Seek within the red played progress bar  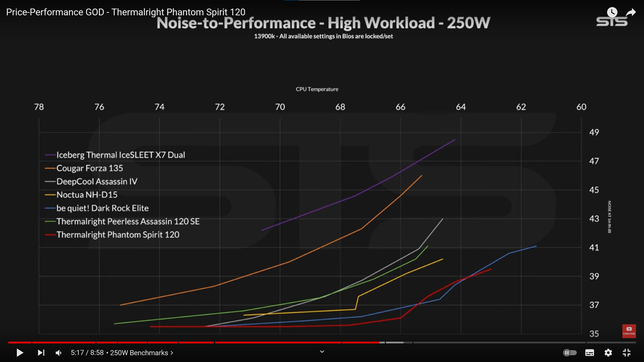277,342
